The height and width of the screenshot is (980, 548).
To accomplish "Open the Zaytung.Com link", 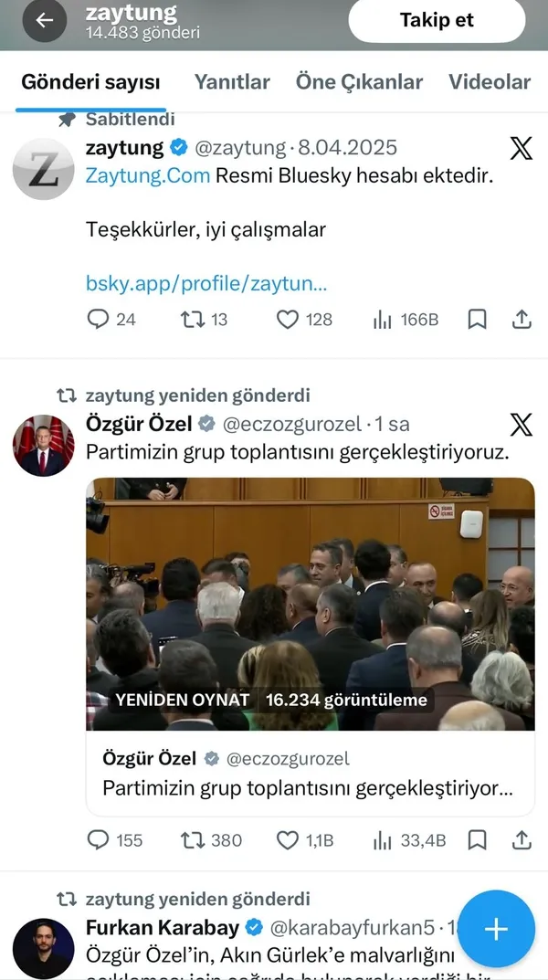I will point(148,175).
